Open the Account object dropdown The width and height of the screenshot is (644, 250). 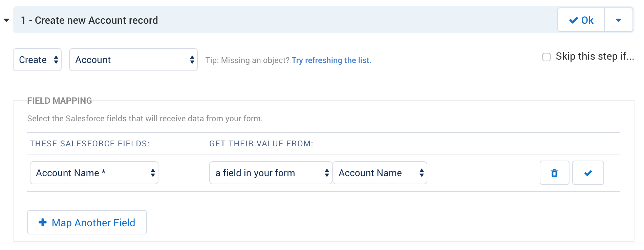[133, 60]
